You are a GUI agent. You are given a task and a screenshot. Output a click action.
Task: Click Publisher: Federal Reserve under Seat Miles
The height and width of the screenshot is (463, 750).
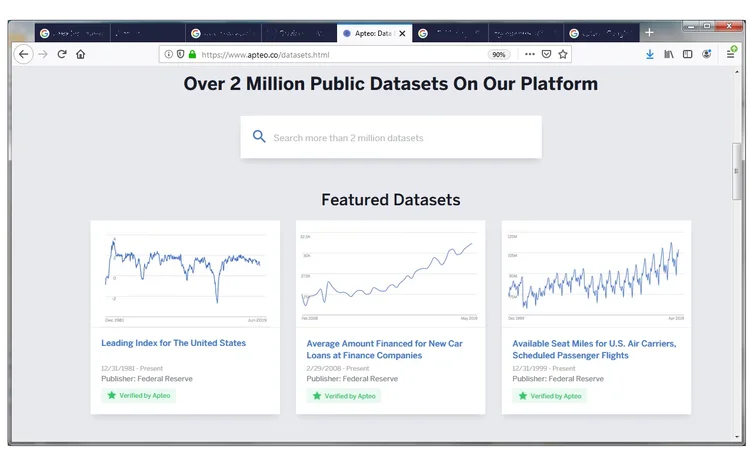pos(558,379)
